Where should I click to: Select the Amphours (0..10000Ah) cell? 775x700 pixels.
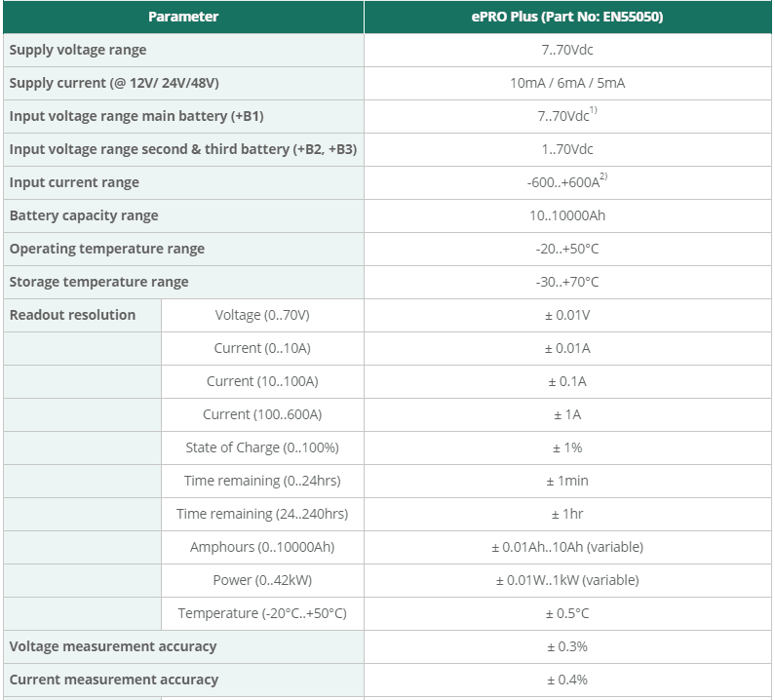tap(262, 547)
